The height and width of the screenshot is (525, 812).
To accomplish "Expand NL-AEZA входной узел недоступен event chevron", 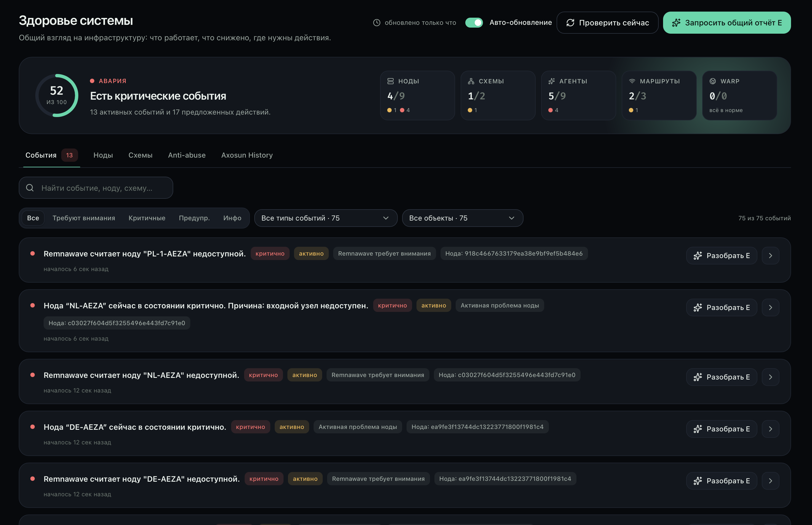I will 770,307.
